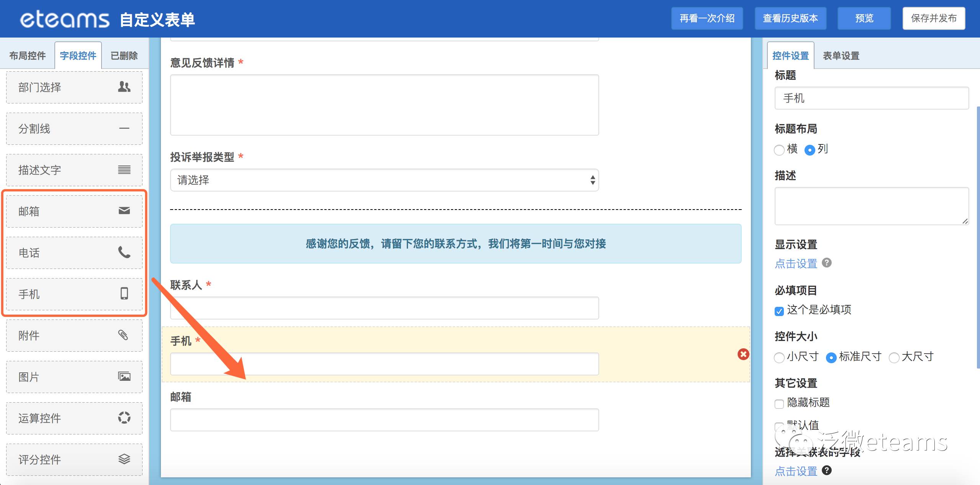
Task: Click the mobile phone icon for 手机
Action: 124,293
